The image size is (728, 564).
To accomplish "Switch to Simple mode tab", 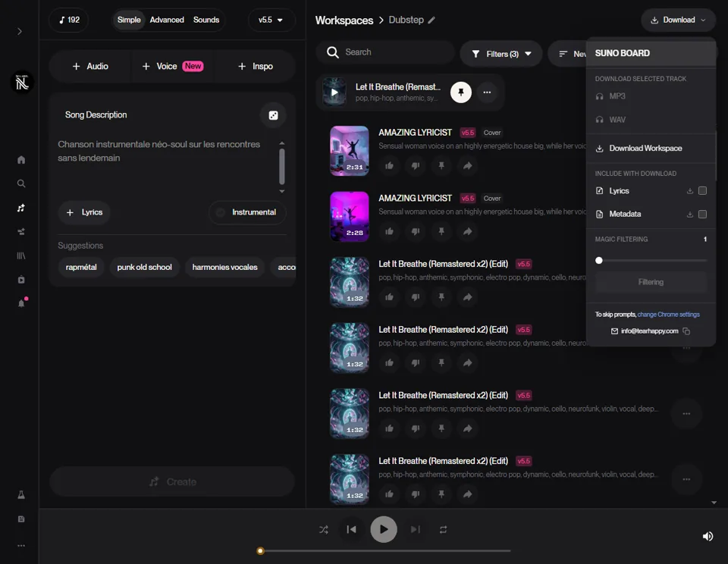I will coord(129,20).
